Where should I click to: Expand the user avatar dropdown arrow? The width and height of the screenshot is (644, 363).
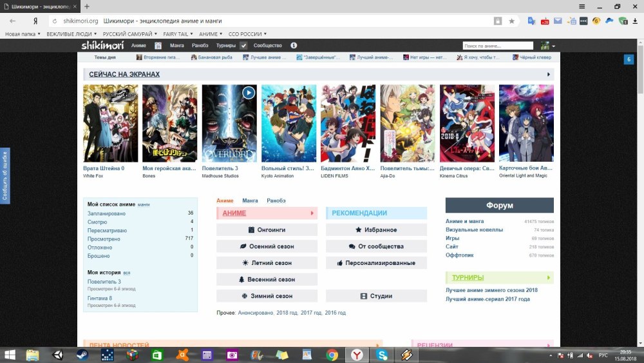click(x=554, y=46)
